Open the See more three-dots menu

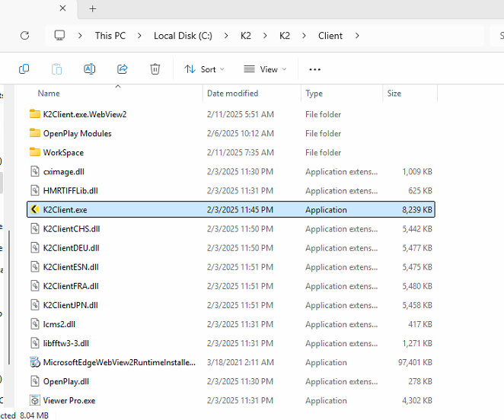tap(314, 69)
